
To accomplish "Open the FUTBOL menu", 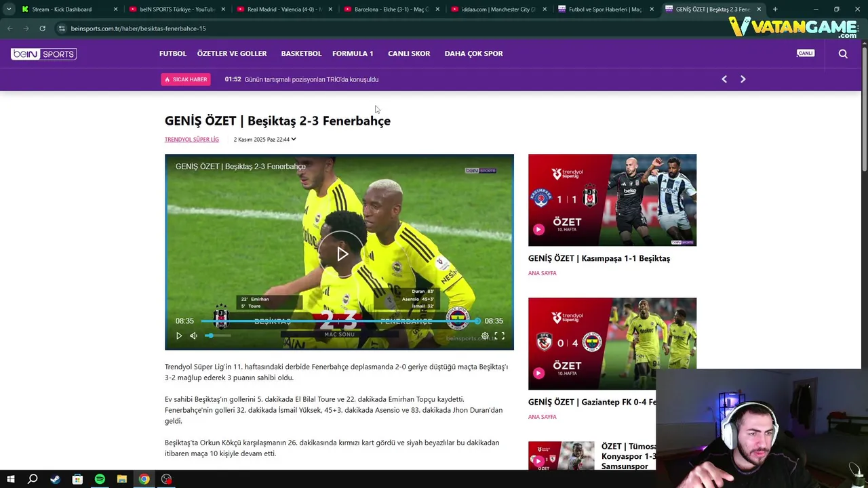I will (173, 54).
